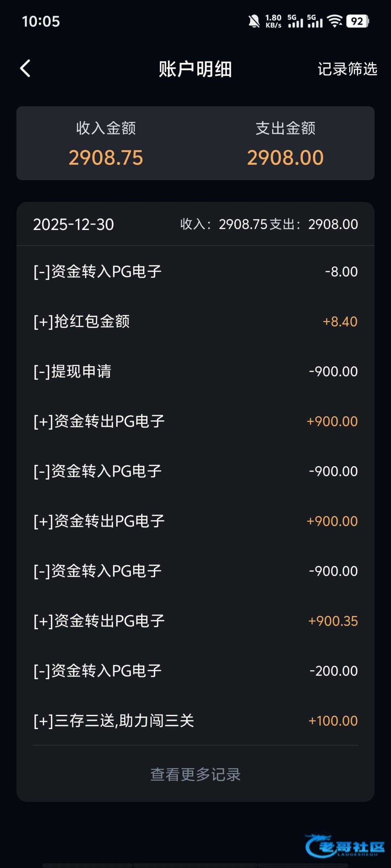Tap the network speed KB/s indicator
The width and height of the screenshot is (391, 868).
coord(273,21)
